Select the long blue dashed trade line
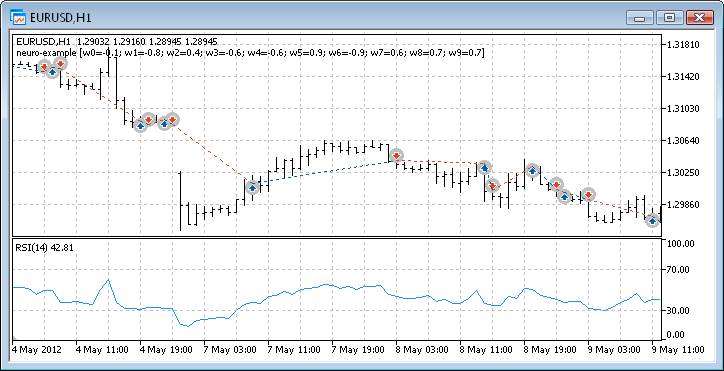 pos(324,171)
